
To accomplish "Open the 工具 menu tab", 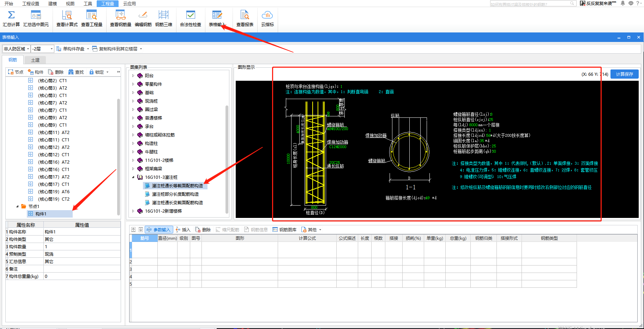I will 88,4.
